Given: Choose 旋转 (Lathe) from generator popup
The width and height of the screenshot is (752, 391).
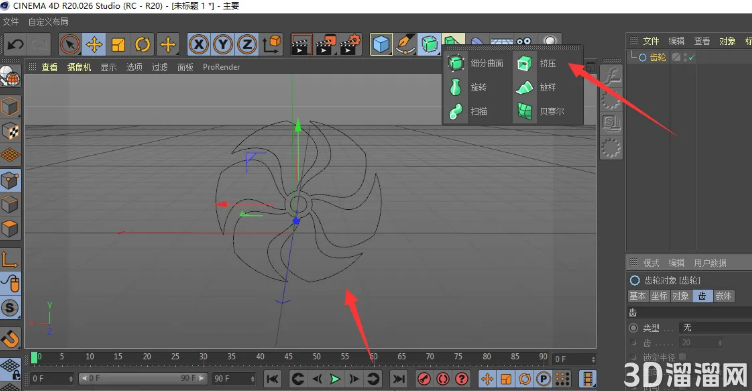Looking at the screenshot, I should pos(468,87).
